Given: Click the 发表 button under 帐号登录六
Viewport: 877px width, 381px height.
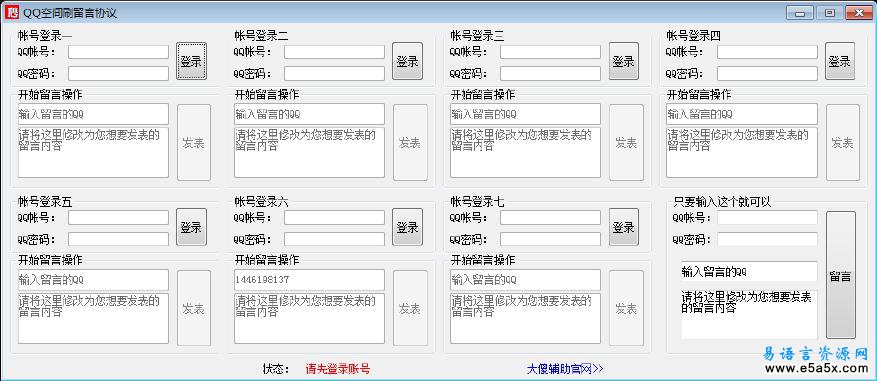Looking at the screenshot, I should click(x=410, y=308).
